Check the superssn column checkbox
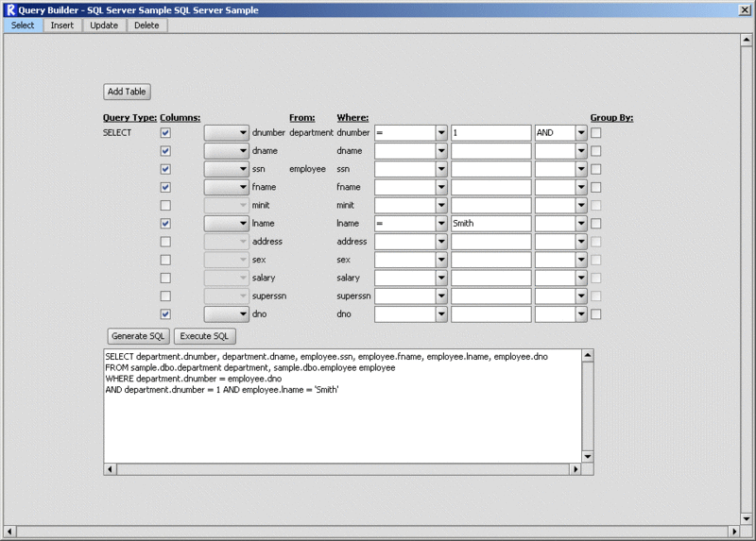Viewport: 756px width, 541px height. click(165, 296)
